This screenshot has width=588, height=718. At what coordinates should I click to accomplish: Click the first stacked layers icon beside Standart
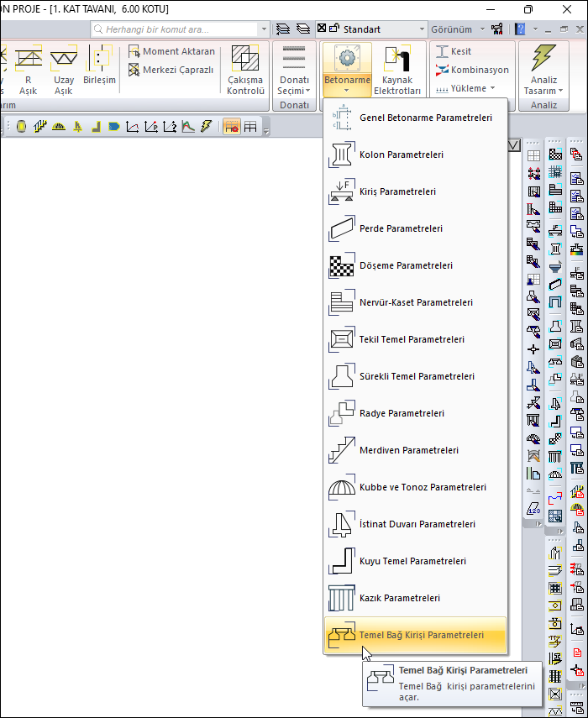pyautogui.click(x=283, y=29)
